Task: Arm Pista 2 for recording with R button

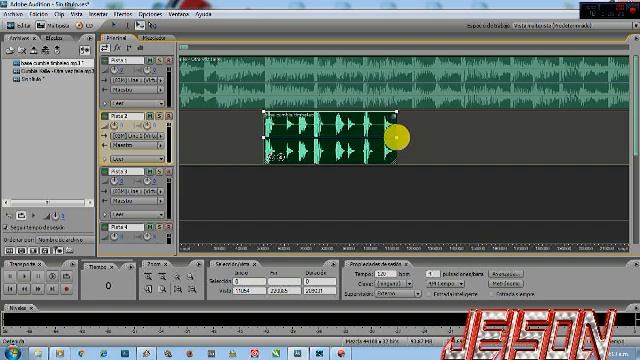Action: [168, 116]
